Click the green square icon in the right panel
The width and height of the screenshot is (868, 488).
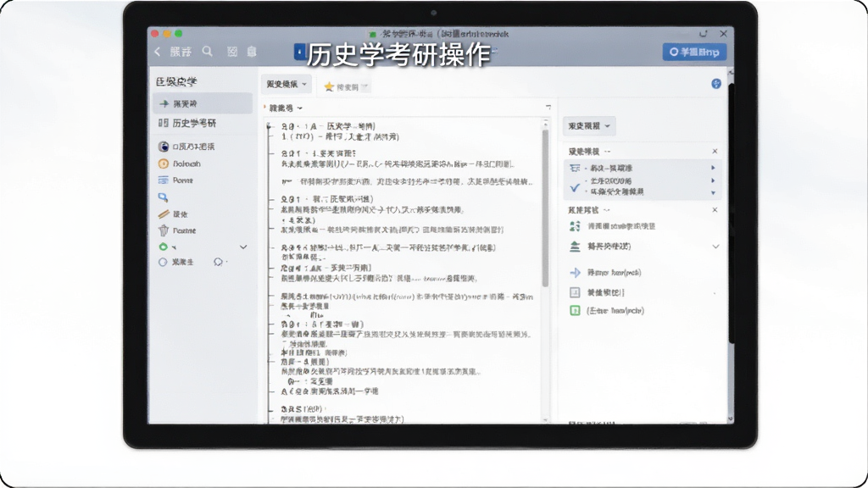coord(575,310)
